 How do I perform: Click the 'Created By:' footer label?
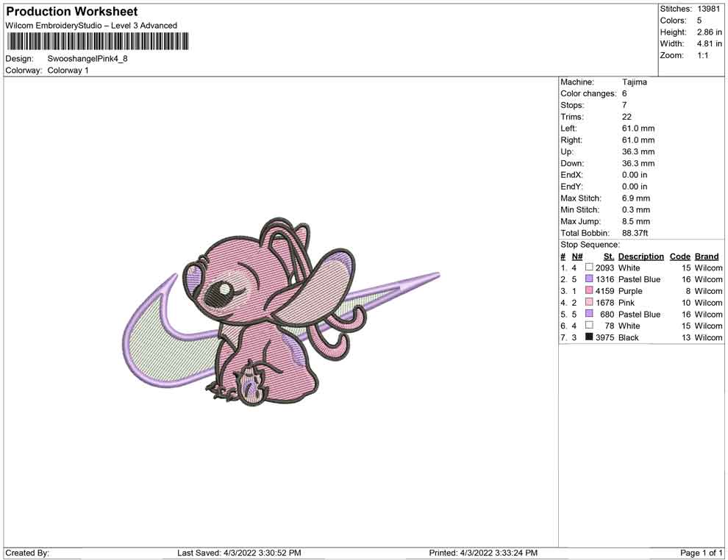click(27, 553)
